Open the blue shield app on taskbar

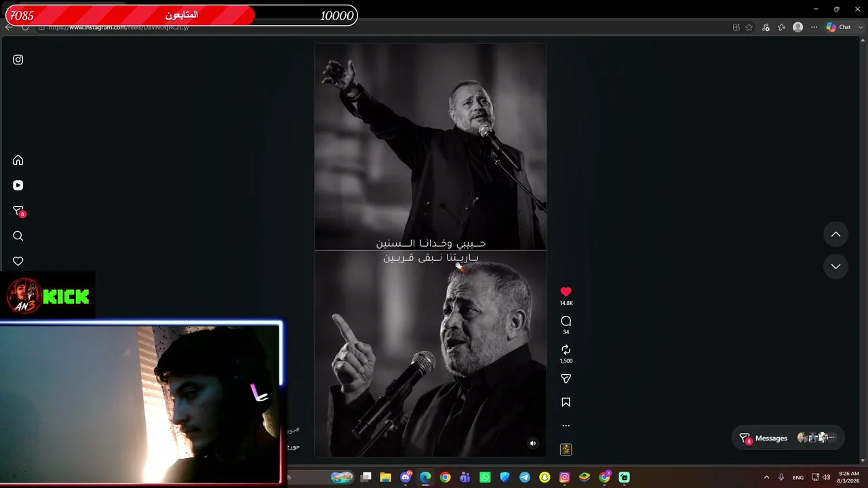coord(505,477)
